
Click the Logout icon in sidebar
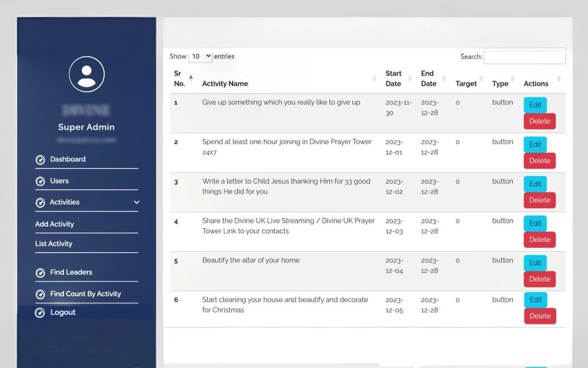click(40, 313)
